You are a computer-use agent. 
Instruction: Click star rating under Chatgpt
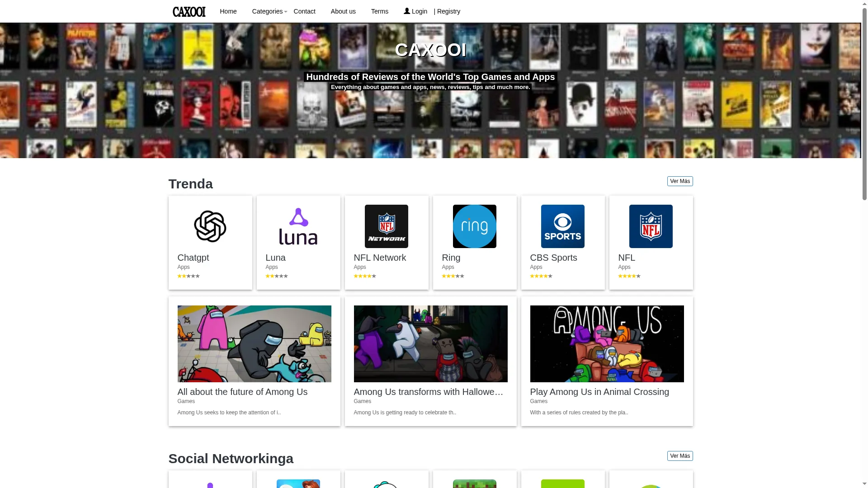pos(189,276)
